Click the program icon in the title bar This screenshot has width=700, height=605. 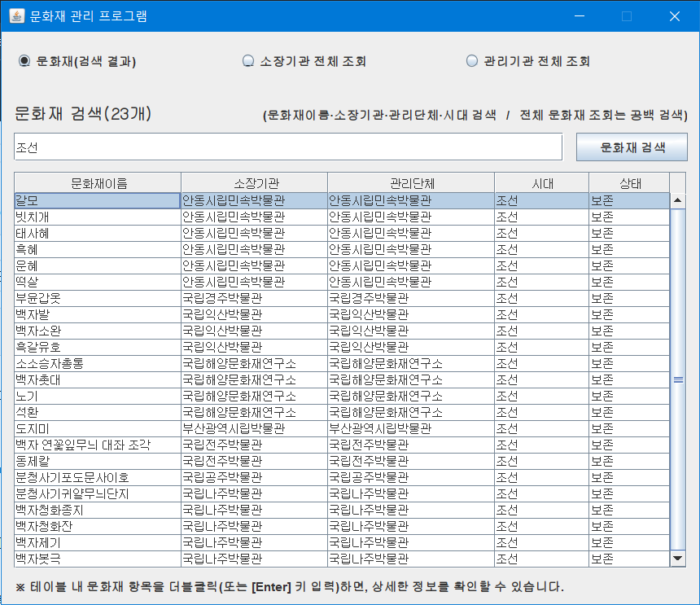point(18,14)
